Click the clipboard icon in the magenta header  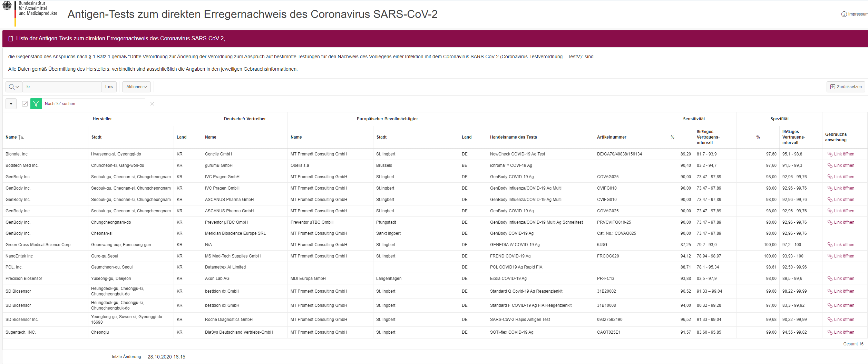11,39
